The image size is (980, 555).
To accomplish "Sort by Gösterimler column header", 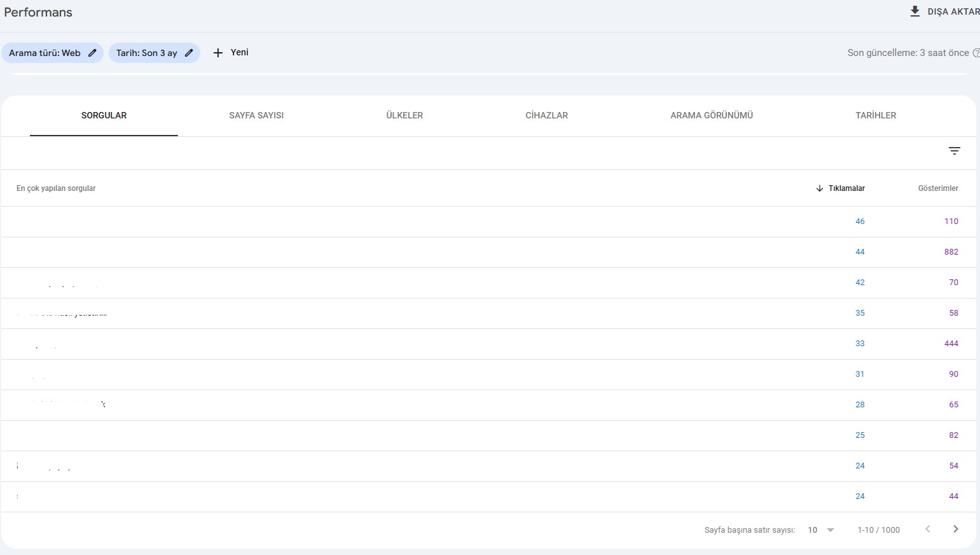I will 938,188.
